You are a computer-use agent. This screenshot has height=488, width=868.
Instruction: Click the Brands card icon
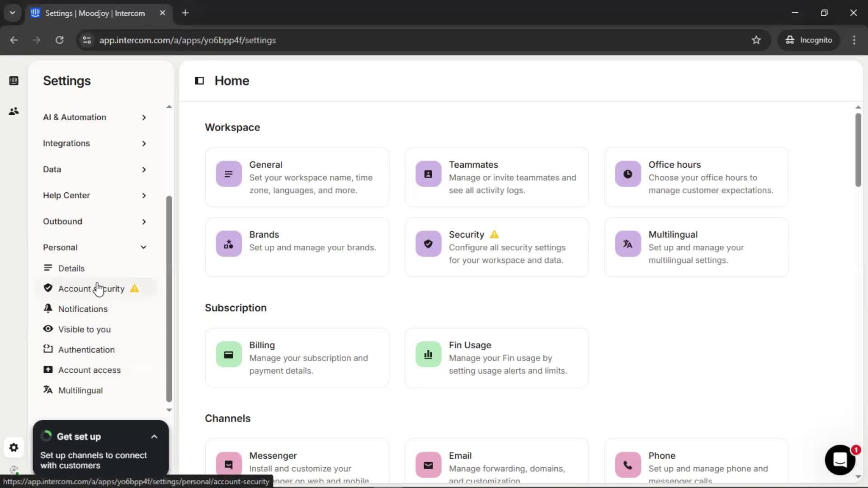(x=229, y=244)
